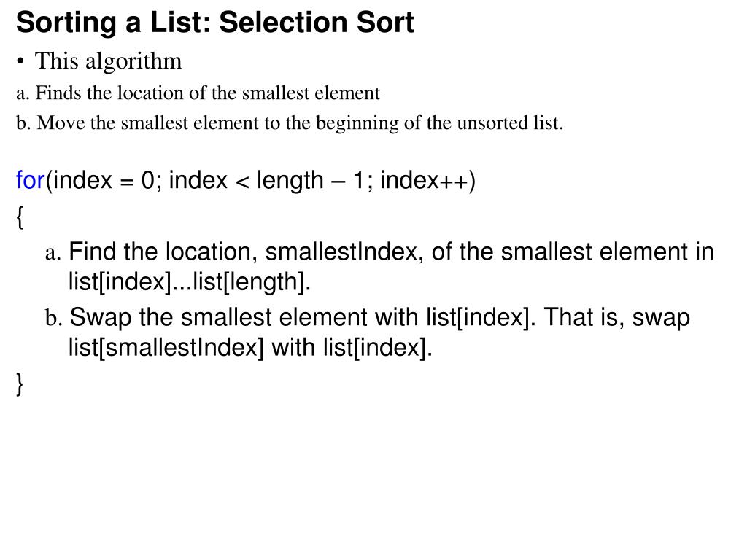Viewport: 747px width, 560px height.
Task: Click the 'a.' label before 'Find the location'
Action: click(53, 253)
